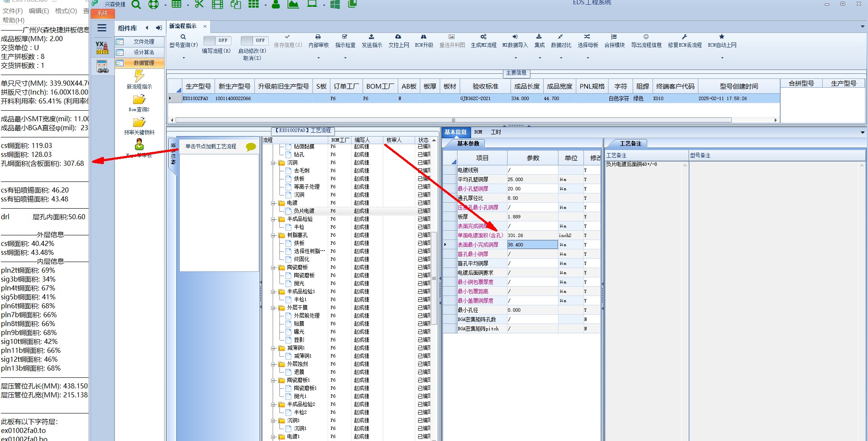The width and height of the screenshot is (868, 441).
Task: Select the 等离子处理 tree node
Action: coord(307,187)
